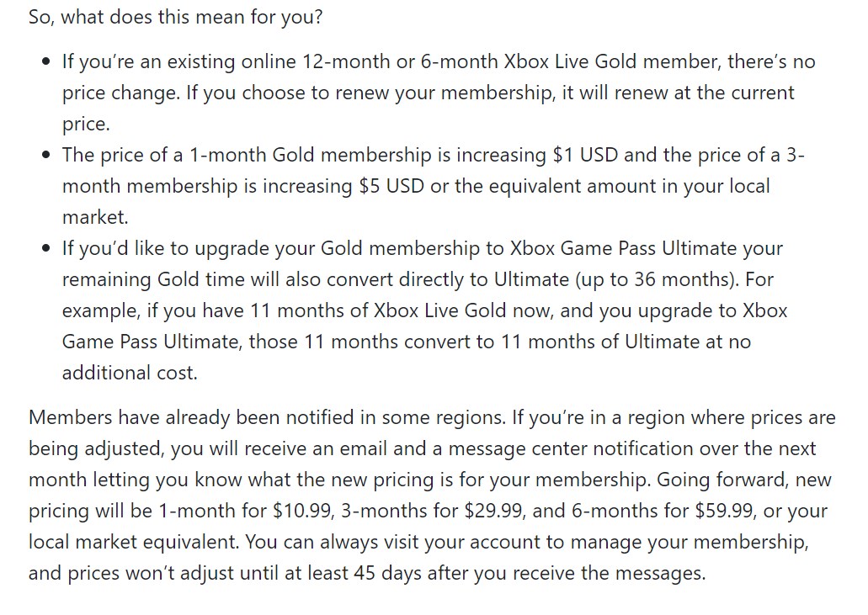Screen dimensions: 868x615
Task: Click the '$59.99' six-month price
Action: pyautogui.click(x=726, y=511)
